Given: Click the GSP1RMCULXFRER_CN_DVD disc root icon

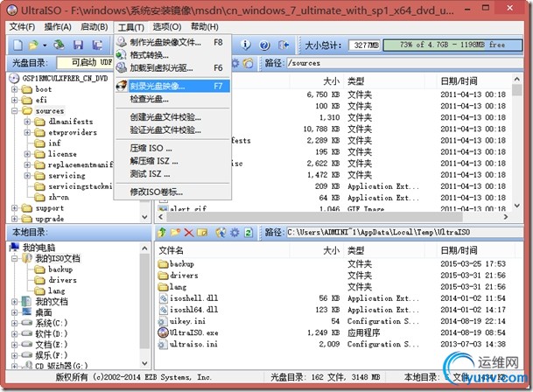Looking at the screenshot, I should click(x=14, y=78).
